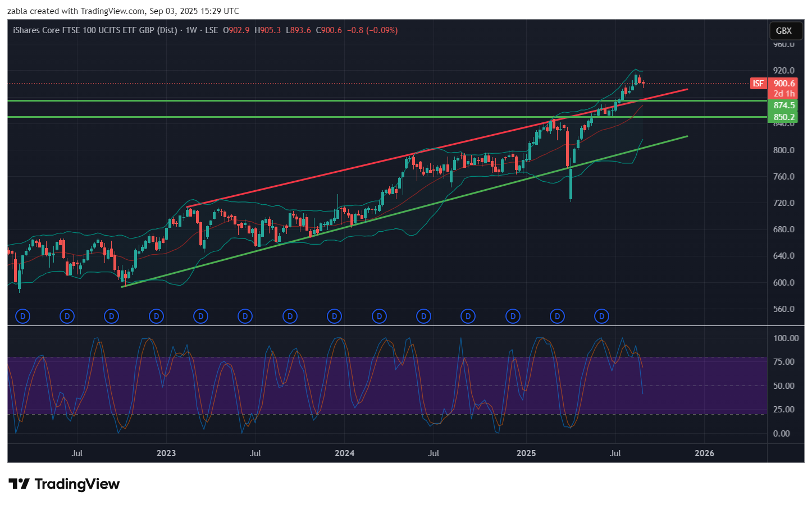
Task: Click the dividend marker just left of 2024
Action: [335, 316]
